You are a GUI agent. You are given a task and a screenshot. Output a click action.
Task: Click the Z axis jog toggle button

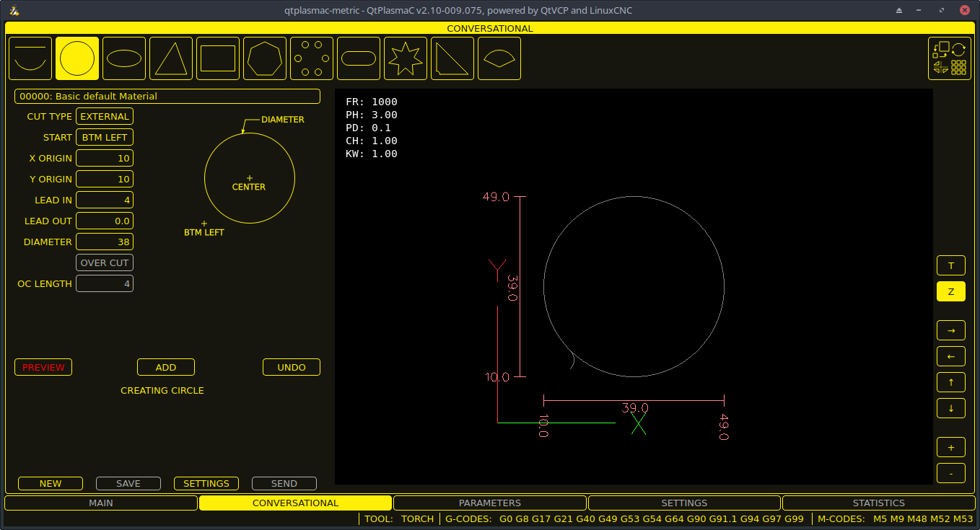pyautogui.click(x=950, y=291)
